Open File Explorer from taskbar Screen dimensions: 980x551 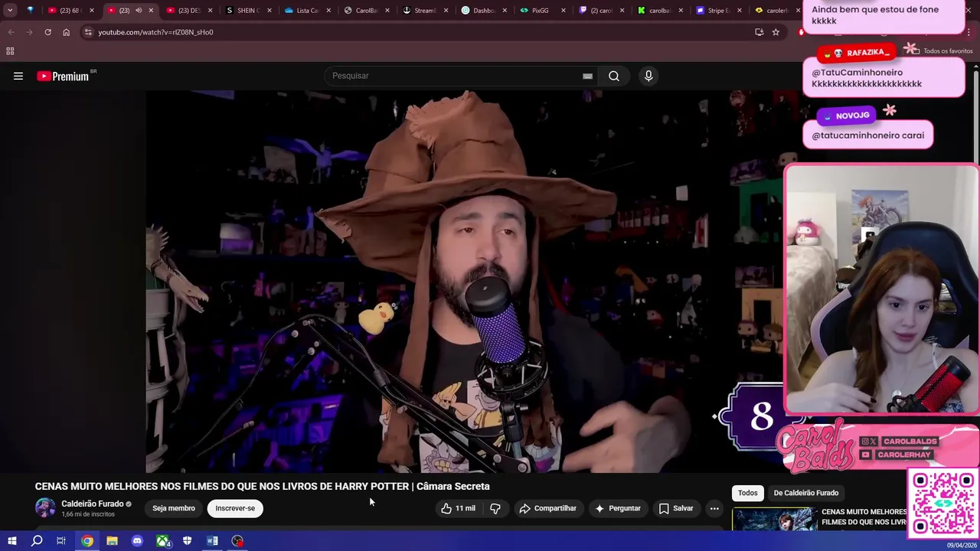coord(112,541)
